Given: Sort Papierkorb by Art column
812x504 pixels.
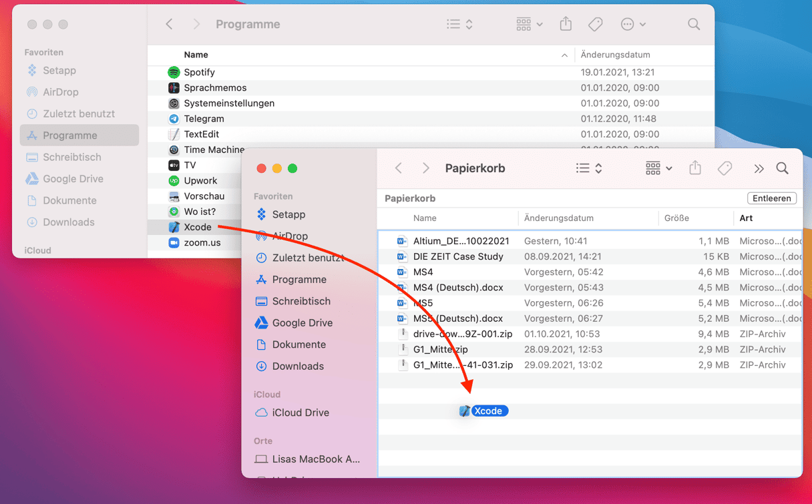Looking at the screenshot, I should click(x=746, y=218).
